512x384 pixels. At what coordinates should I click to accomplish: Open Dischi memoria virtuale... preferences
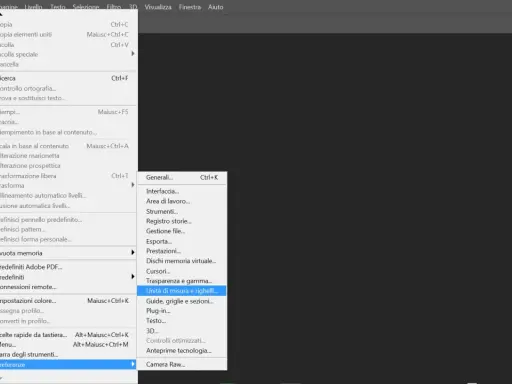182,261
